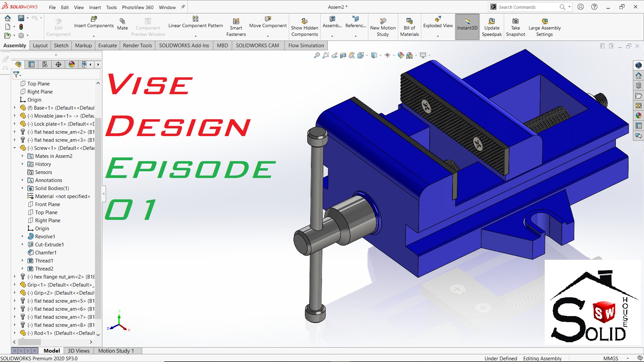
Task: Expand the Base<1> component node
Action: click(x=15, y=108)
